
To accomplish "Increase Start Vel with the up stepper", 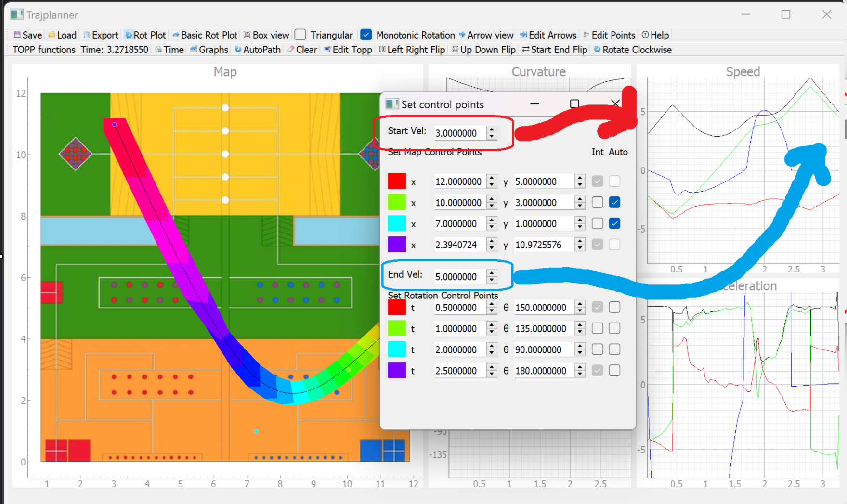I will tap(492, 130).
